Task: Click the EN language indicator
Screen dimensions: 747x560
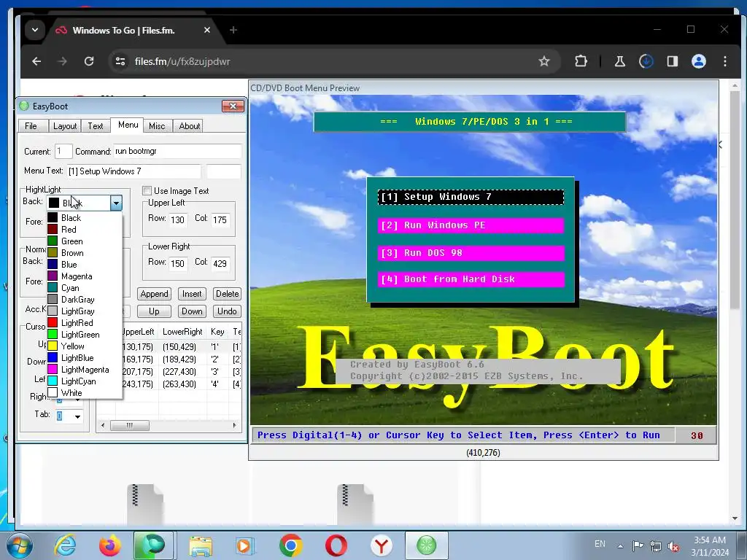Action: (x=600, y=544)
